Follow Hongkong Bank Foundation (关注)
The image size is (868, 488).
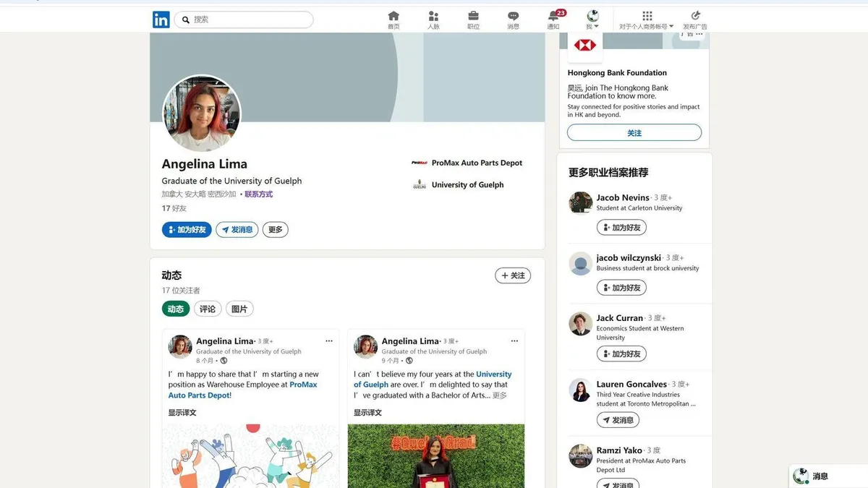[634, 133]
